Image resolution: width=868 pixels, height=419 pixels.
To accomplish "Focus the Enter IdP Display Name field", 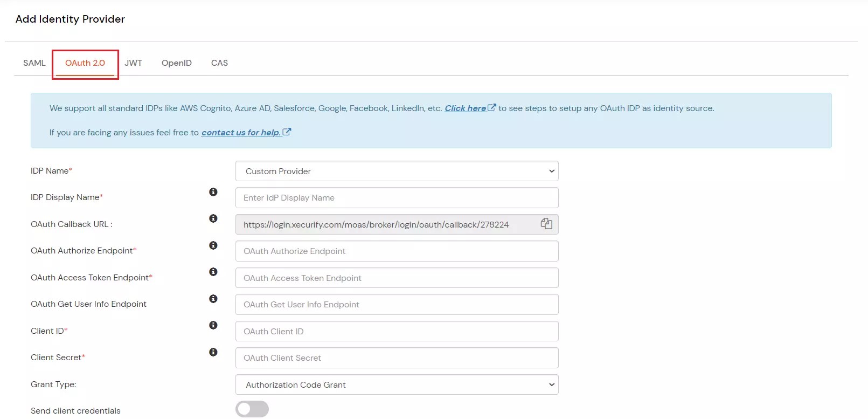I will click(397, 197).
